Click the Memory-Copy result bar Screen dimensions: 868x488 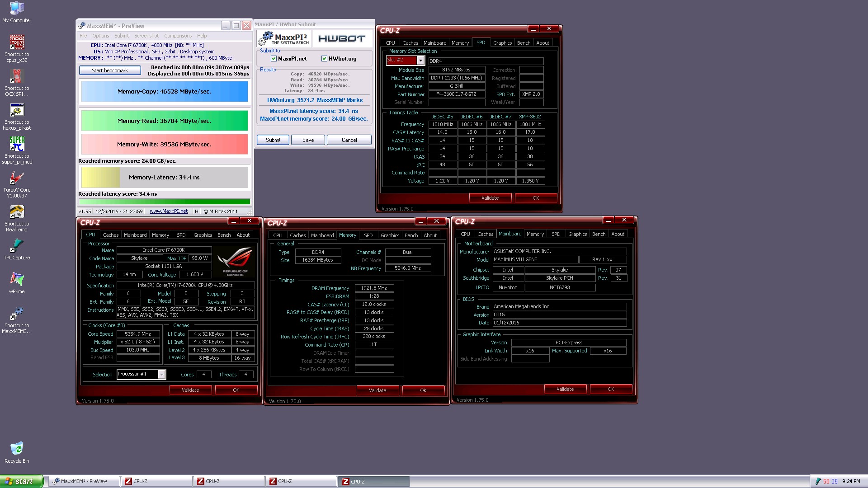(x=165, y=92)
